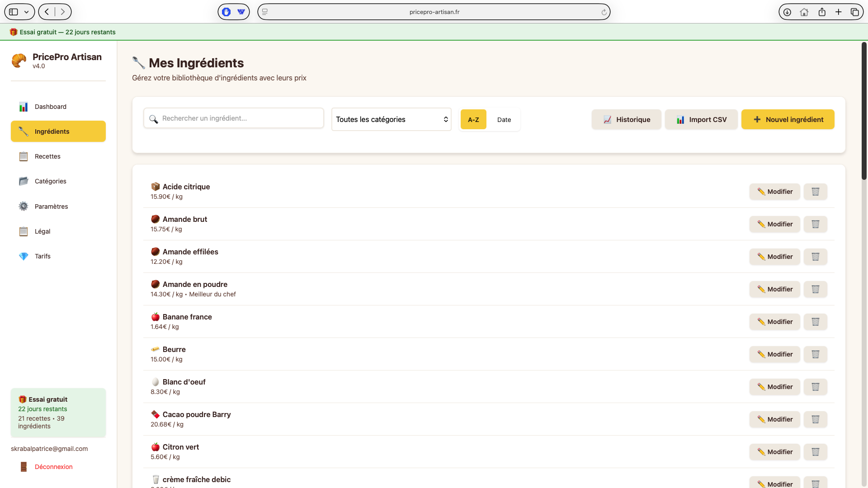Click the crème fraîche debic row name
Screen dimensions: 868x488
coord(197,479)
